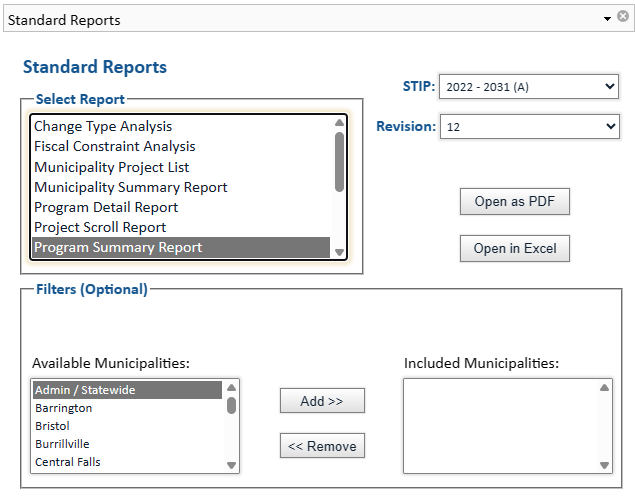Click the << Remove button
Viewport: 635px width, 496px height.
click(x=322, y=446)
